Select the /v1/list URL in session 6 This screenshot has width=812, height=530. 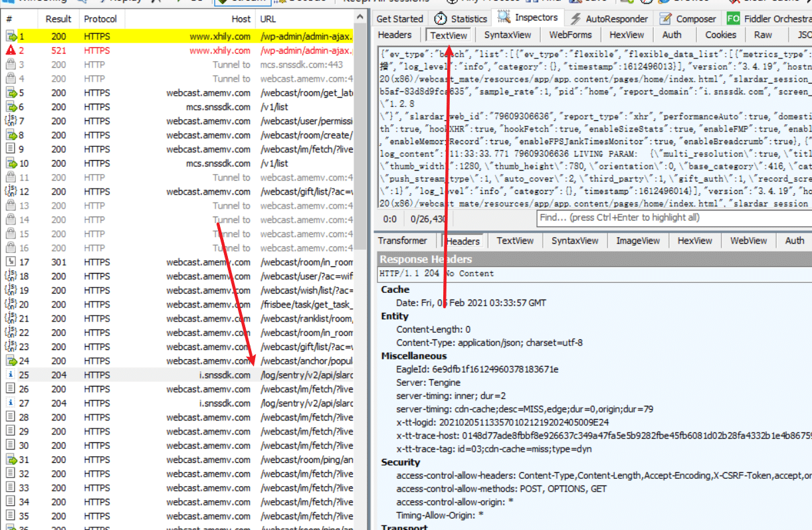point(274,107)
